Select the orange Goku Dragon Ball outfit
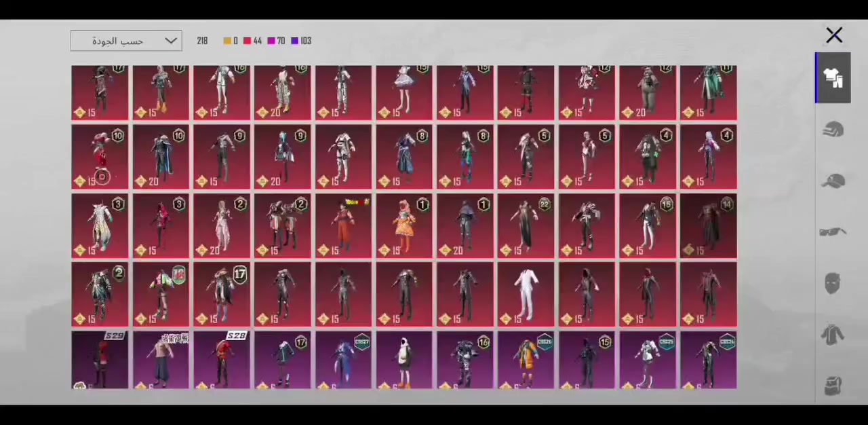This screenshot has width=868, height=425. pyautogui.click(x=343, y=226)
